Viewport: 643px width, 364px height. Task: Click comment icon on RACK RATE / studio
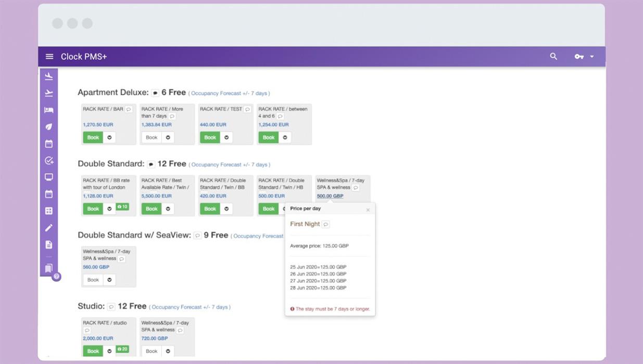coord(87,330)
